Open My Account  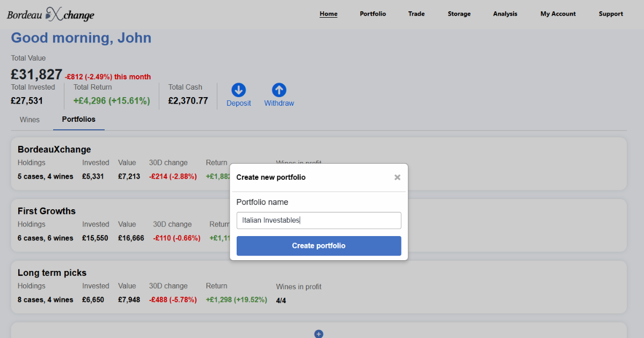coord(558,14)
